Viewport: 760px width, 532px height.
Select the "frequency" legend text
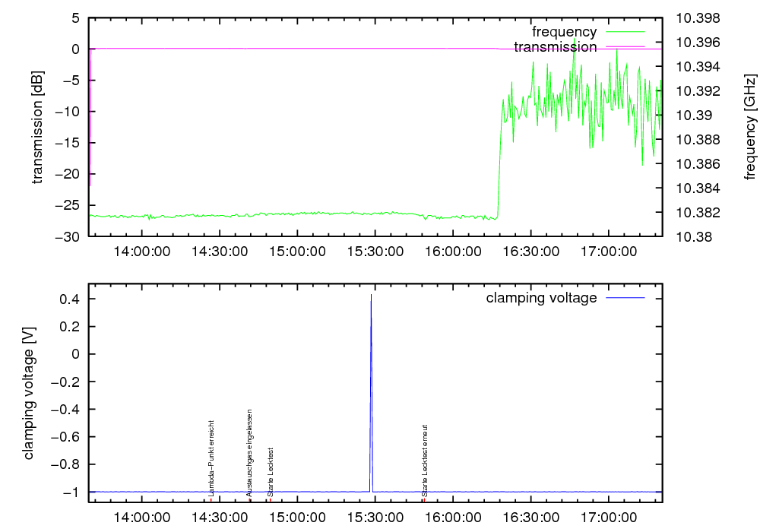point(564,32)
